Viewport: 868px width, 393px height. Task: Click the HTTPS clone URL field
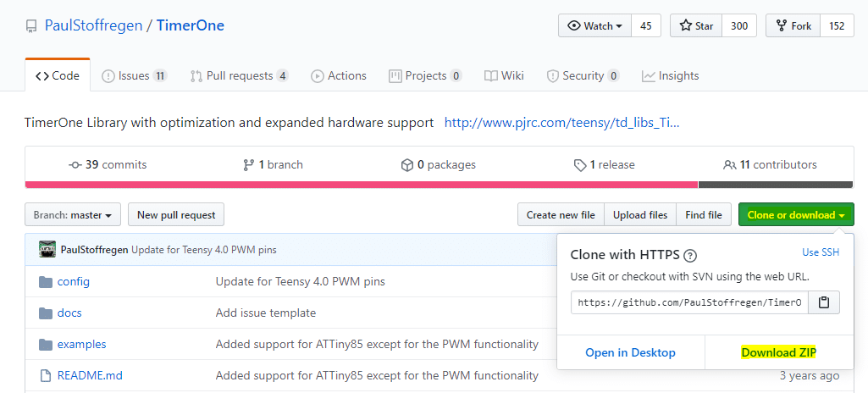click(689, 302)
